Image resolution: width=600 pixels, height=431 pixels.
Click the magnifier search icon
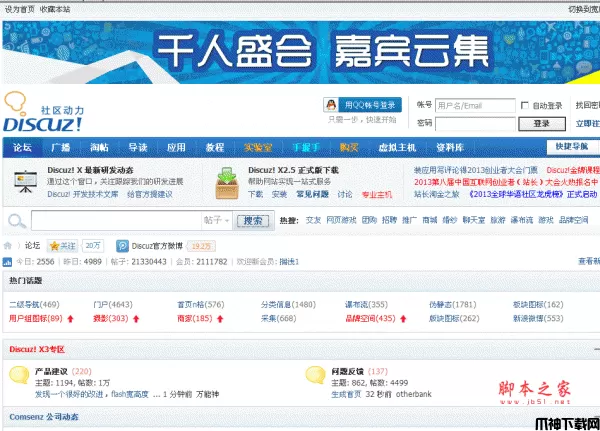pos(17,220)
